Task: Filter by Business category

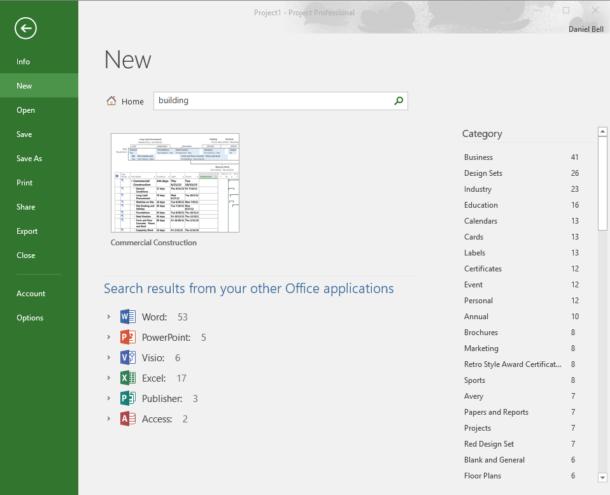Action: [x=521, y=157]
